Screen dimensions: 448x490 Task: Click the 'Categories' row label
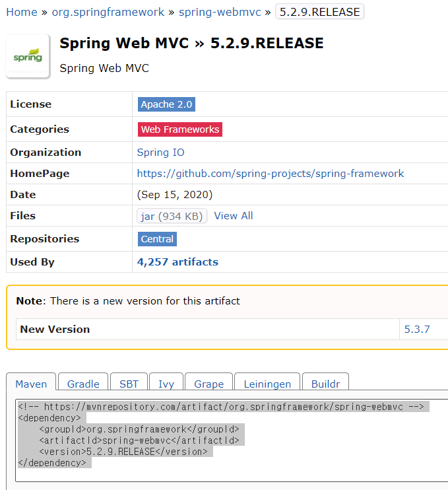pyautogui.click(x=40, y=129)
